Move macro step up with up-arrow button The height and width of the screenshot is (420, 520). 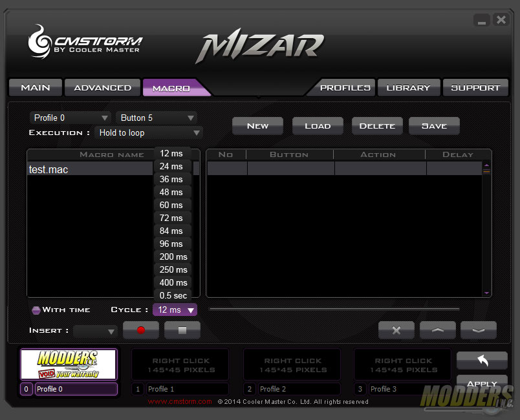tap(437, 330)
